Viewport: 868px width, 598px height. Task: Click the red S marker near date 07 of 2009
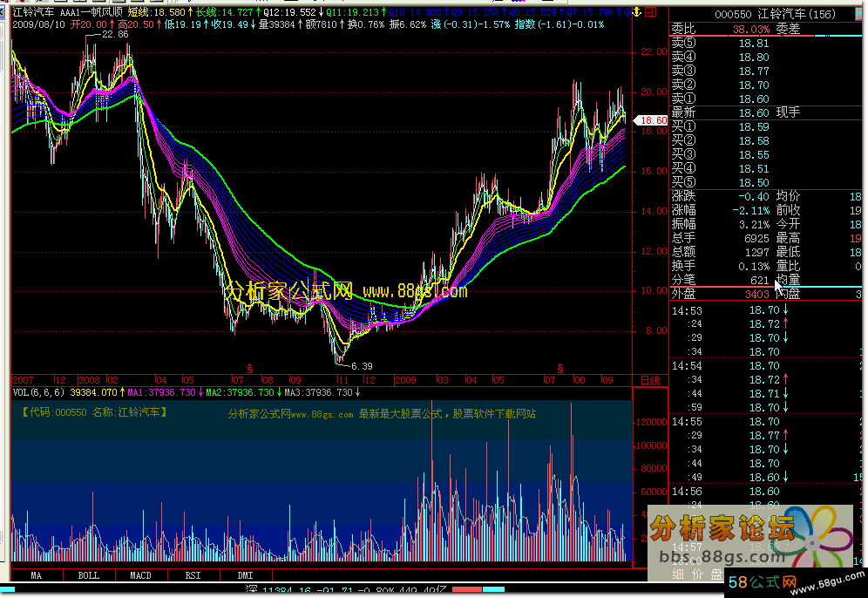560,369
